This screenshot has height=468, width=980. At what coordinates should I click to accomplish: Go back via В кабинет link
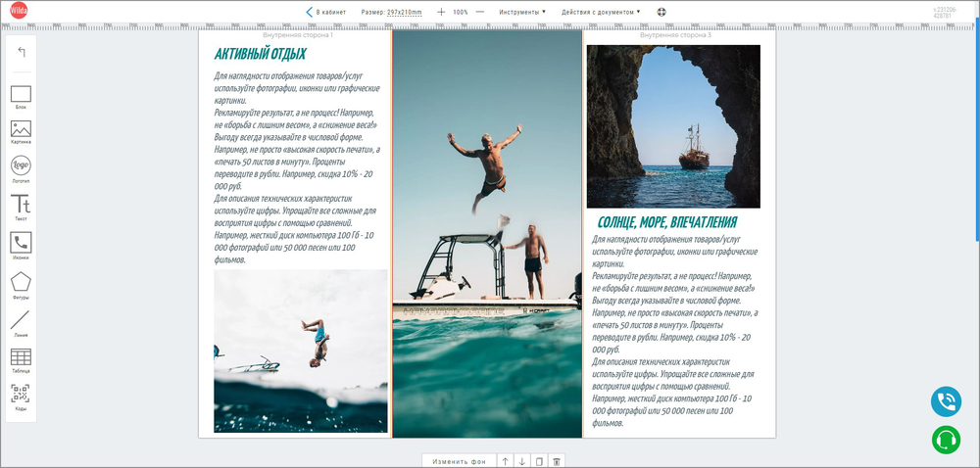(326, 12)
